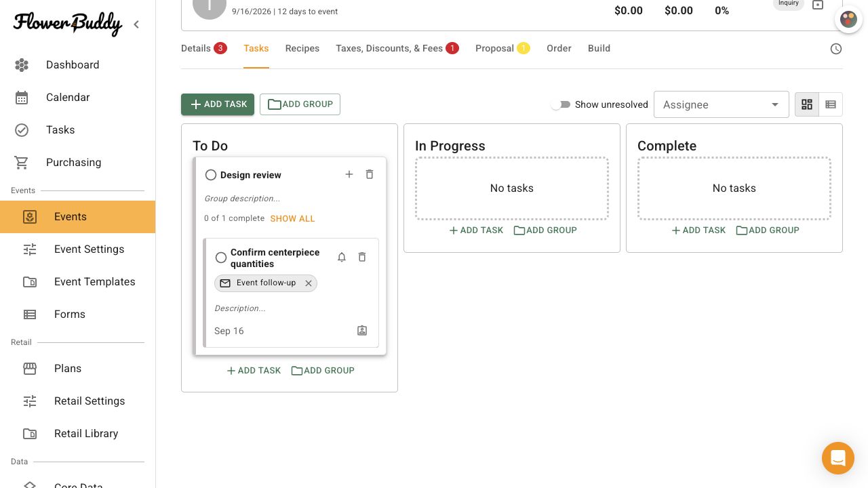Open Retail Settings in the sidebar
This screenshot has width=868, height=488.
(77, 401)
